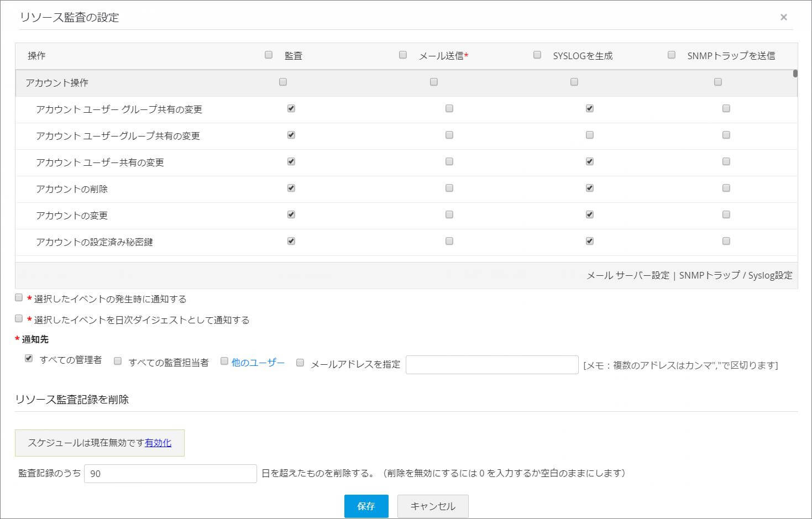Viewport: 812px width, 519px height.
Task: Click 有効化 link to enable schedule
Action: click(158, 443)
